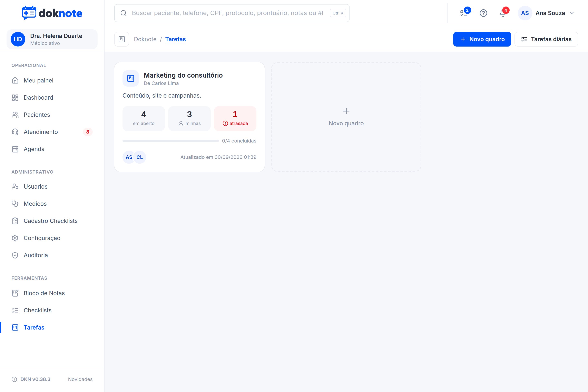Click the Usuarios user-gear icon
This screenshot has height=392, width=588.
point(15,186)
